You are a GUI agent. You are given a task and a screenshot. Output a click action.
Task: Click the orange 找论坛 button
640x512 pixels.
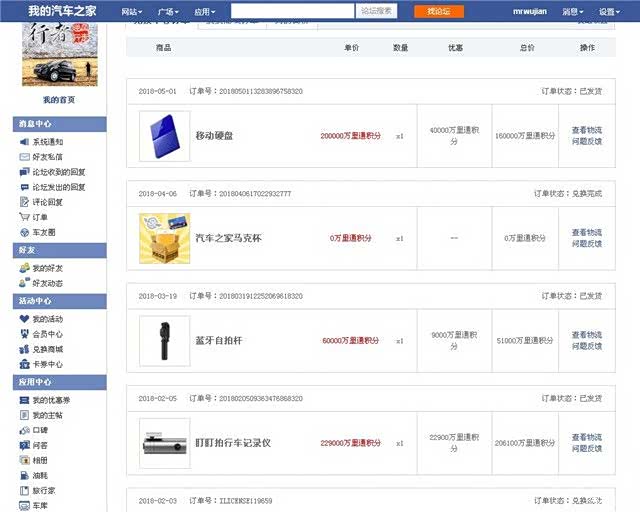[x=439, y=11]
